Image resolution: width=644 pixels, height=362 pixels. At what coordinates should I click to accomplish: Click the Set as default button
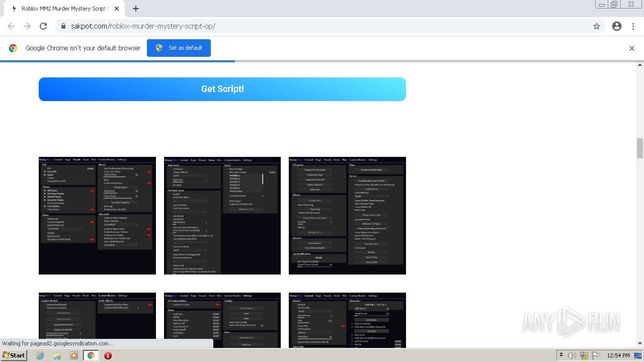[179, 48]
